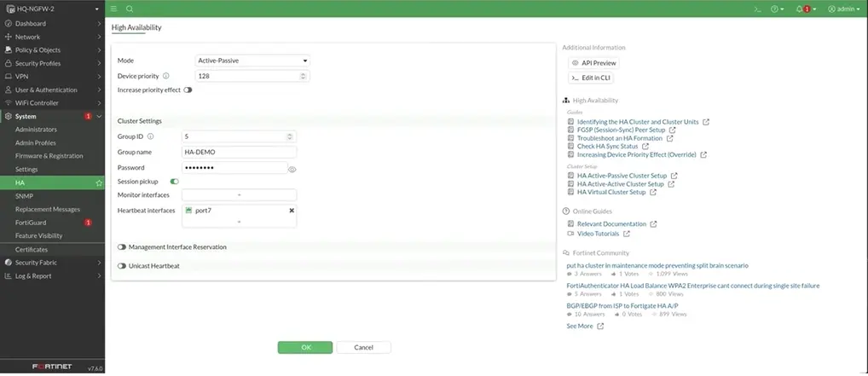The width and height of the screenshot is (868, 376).
Task: Open Administrators page
Action: coord(36,130)
